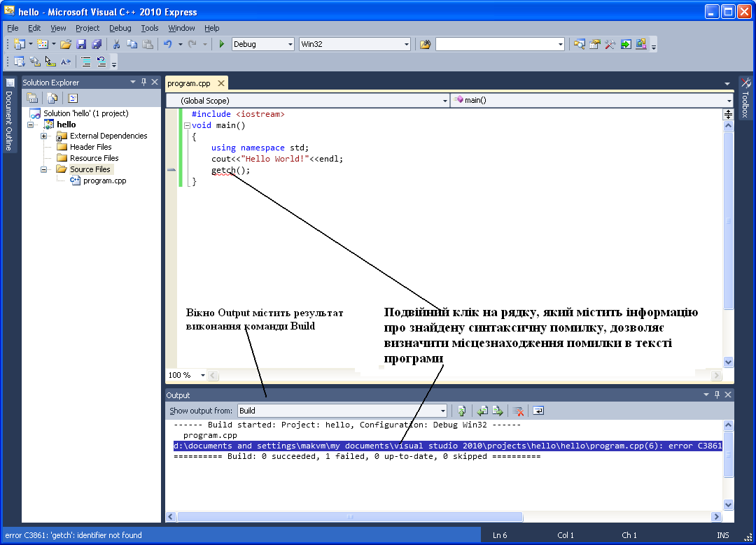Open the Window menu

tap(181, 28)
